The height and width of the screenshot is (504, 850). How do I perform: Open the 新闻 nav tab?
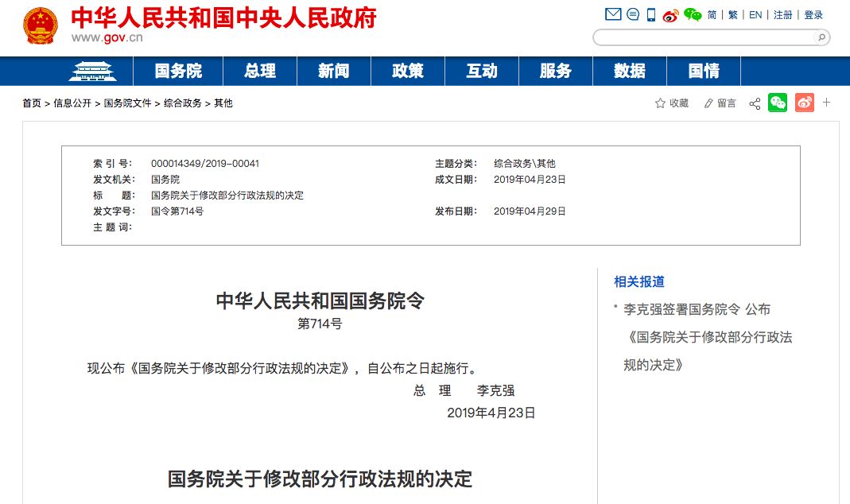[333, 71]
